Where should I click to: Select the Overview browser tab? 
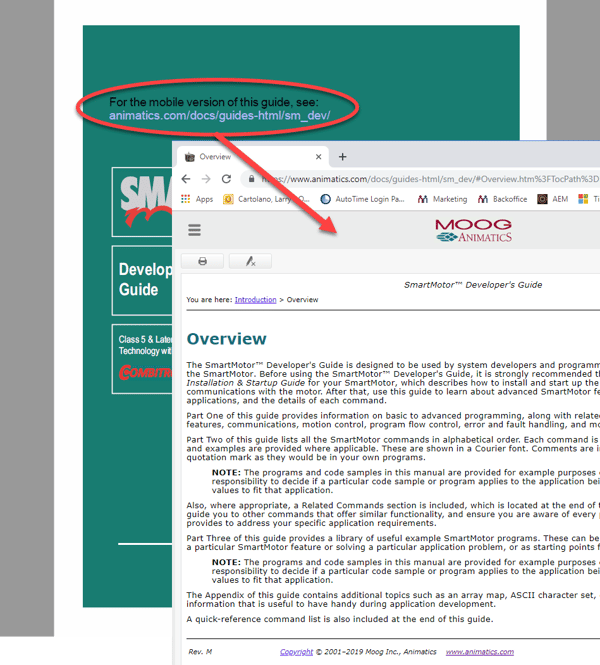point(253,157)
